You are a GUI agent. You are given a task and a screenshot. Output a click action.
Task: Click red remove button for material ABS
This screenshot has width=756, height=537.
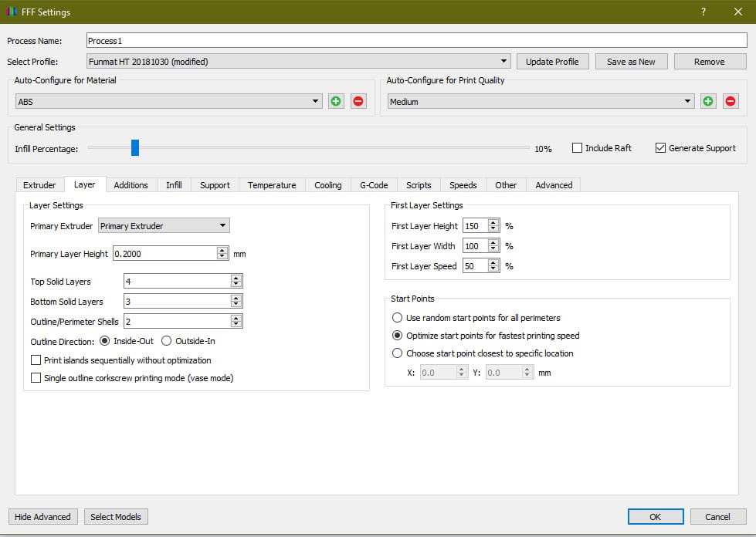pos(358,101)
